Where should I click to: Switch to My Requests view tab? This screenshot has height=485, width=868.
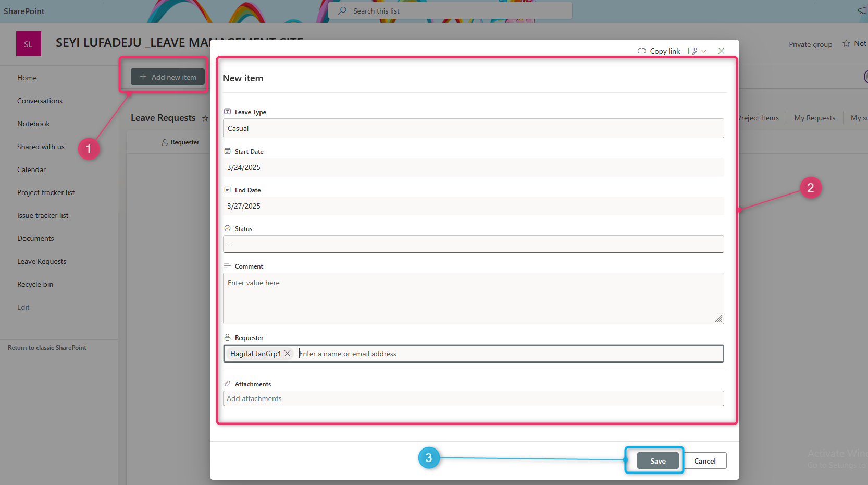click(x=815, y=118)
